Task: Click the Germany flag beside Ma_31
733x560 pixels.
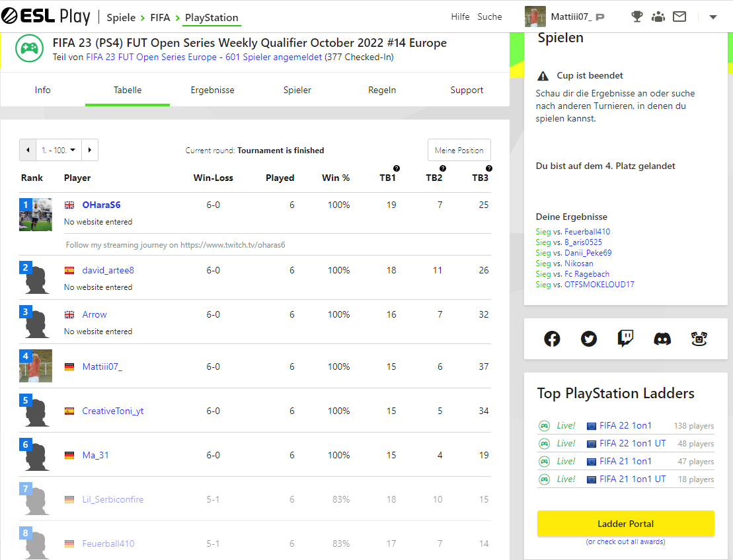Action: pos(69,456)
